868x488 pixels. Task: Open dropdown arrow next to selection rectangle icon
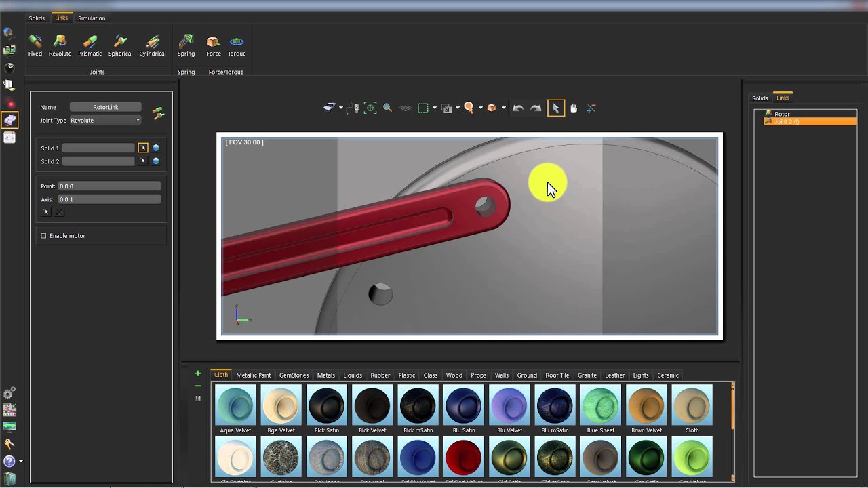435,108
